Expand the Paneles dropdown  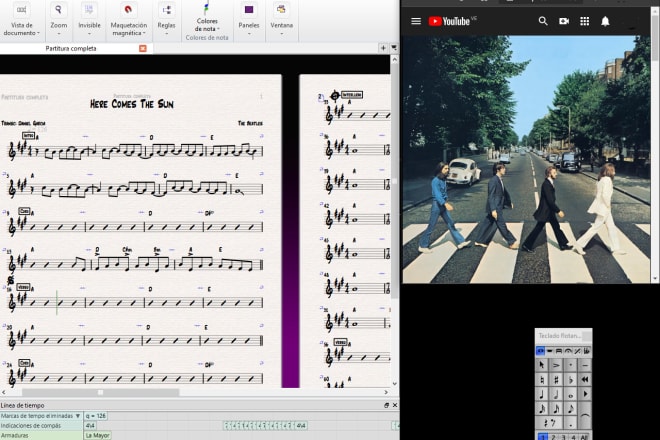(249, 21)
